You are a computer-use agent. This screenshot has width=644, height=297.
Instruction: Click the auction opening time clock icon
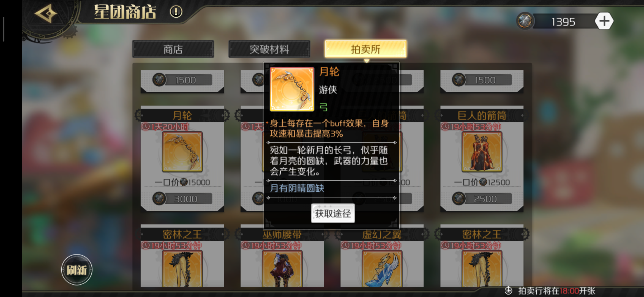pyautogui.click(x=508, y=290)
